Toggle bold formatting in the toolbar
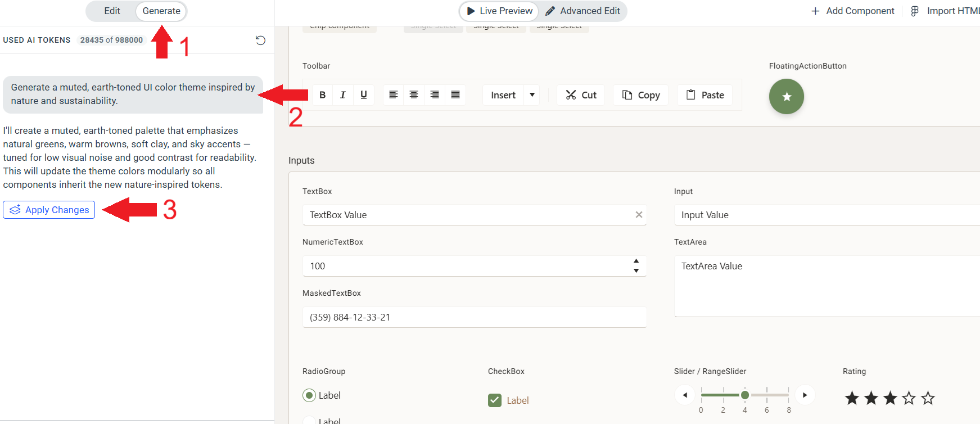 (x=322, y=95)
